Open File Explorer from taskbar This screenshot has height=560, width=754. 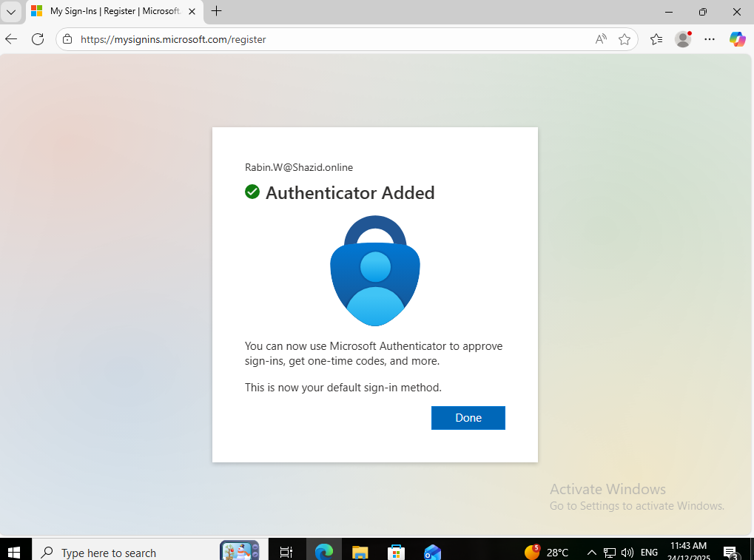click(360, 552)
